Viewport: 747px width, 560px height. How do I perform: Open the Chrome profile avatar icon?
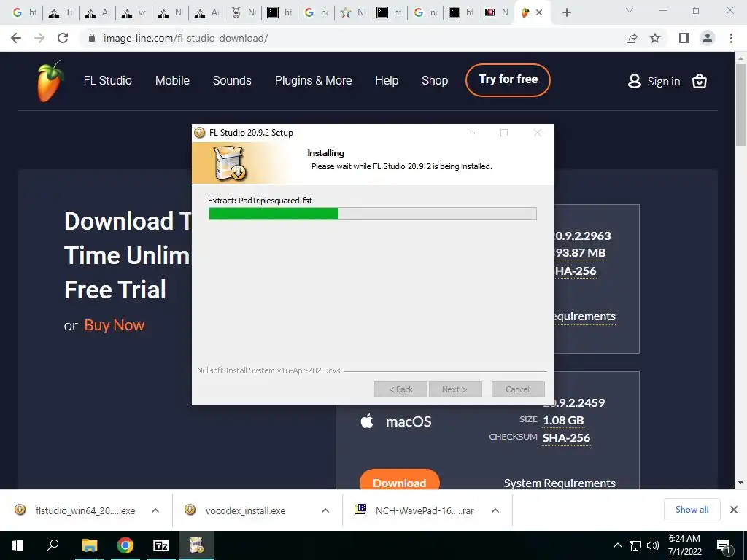[708, 38]
